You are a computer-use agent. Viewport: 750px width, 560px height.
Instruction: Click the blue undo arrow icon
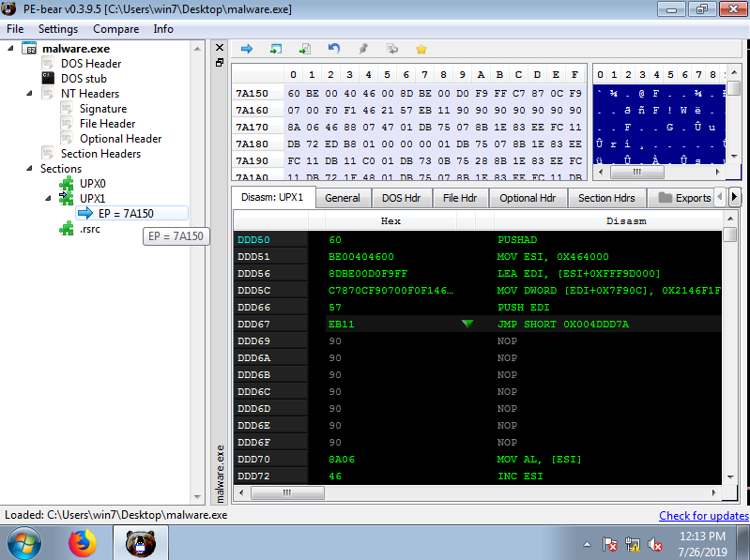tap(334, 48)
